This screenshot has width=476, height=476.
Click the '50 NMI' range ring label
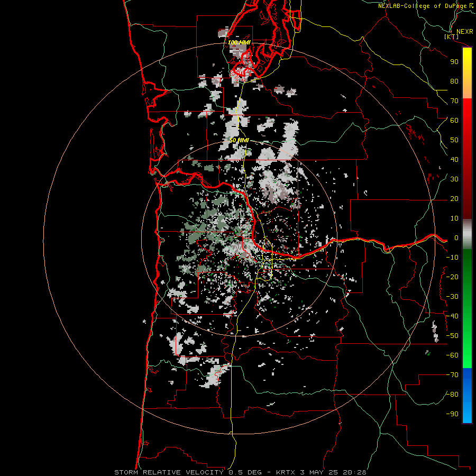pyautogui.click(x=239, y=140)
